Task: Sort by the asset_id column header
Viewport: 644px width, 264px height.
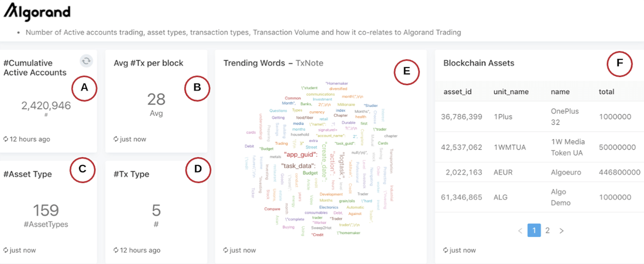Action: click(457, 92)
